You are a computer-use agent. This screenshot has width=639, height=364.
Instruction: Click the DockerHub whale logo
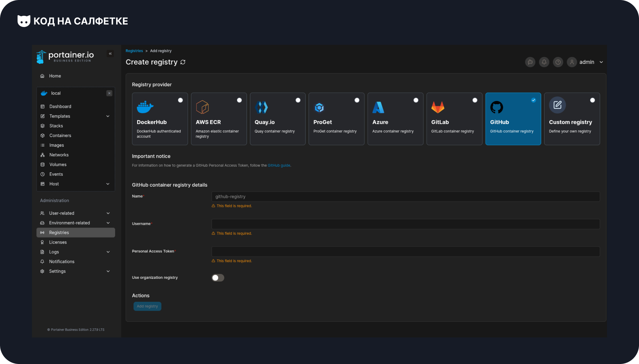pos(145,107)
